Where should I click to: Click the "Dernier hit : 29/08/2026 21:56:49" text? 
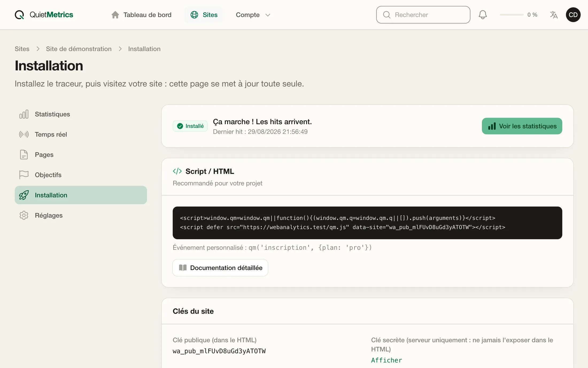(x=260, y=132)
